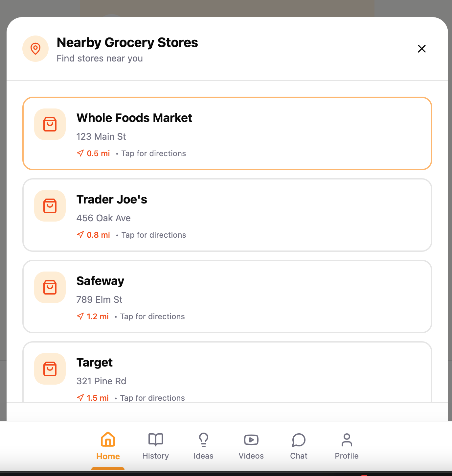Select the Safeway store name
452x476 pixels.
pos(100,281)
